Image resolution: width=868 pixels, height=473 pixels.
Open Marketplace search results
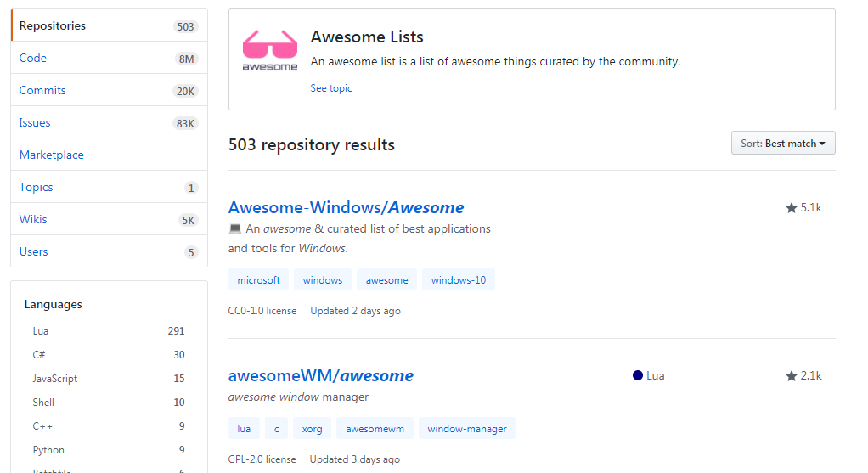tap(109, 155)
